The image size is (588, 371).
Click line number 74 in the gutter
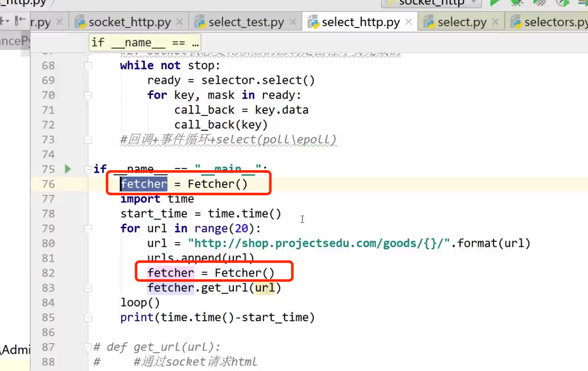(48, 155)
